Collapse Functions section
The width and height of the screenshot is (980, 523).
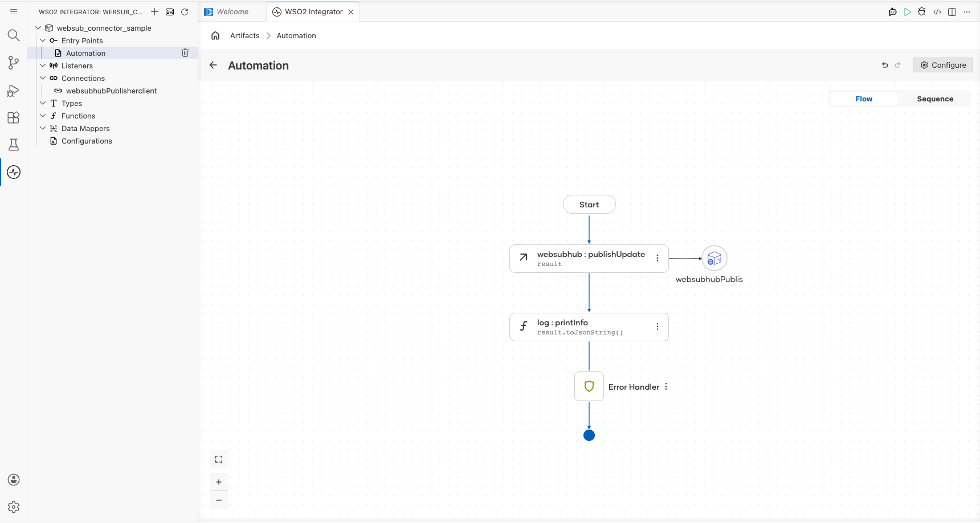click(43, 116)
